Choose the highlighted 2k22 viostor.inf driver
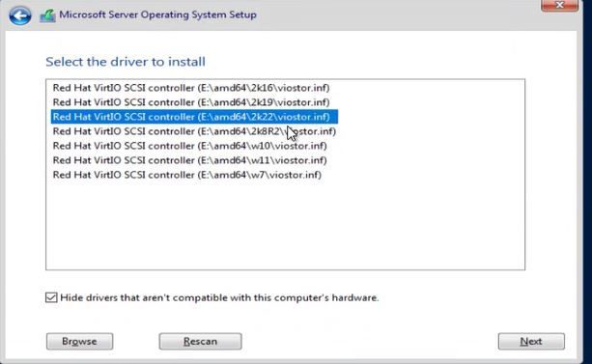Image resolution: width=592 pixels, height=364 pixels. click(194, 117)
